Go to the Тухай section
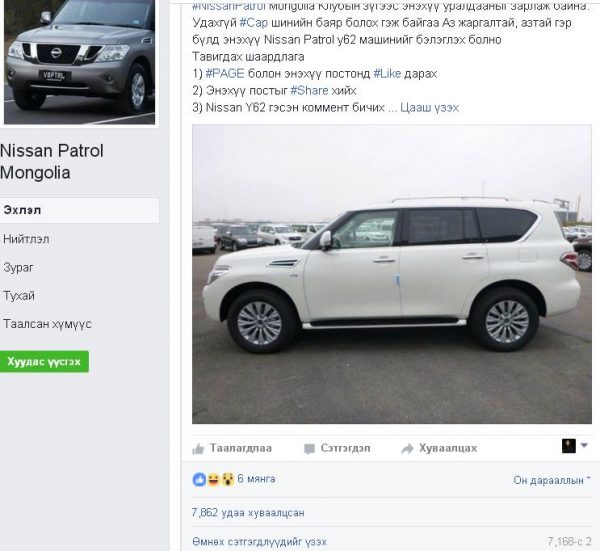Viewport: 600px width, 551px height. click(19, 296)
